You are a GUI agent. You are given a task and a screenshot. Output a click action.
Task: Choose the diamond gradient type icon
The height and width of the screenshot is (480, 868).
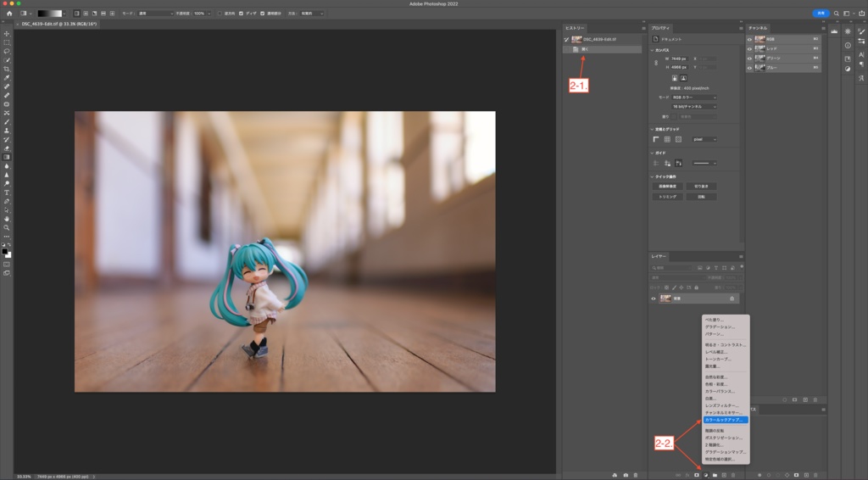[112, 14]
